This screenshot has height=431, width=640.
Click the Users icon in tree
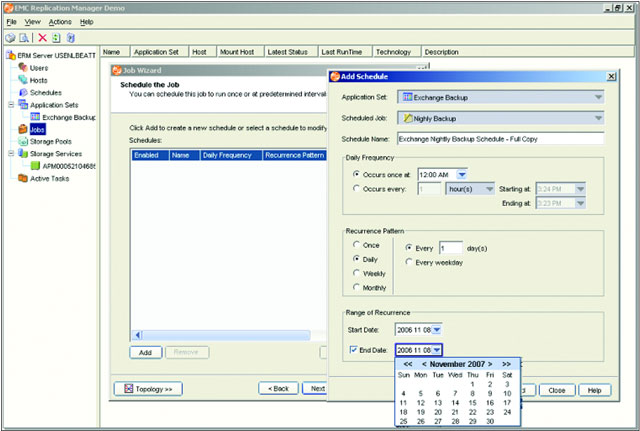(23, 67)
